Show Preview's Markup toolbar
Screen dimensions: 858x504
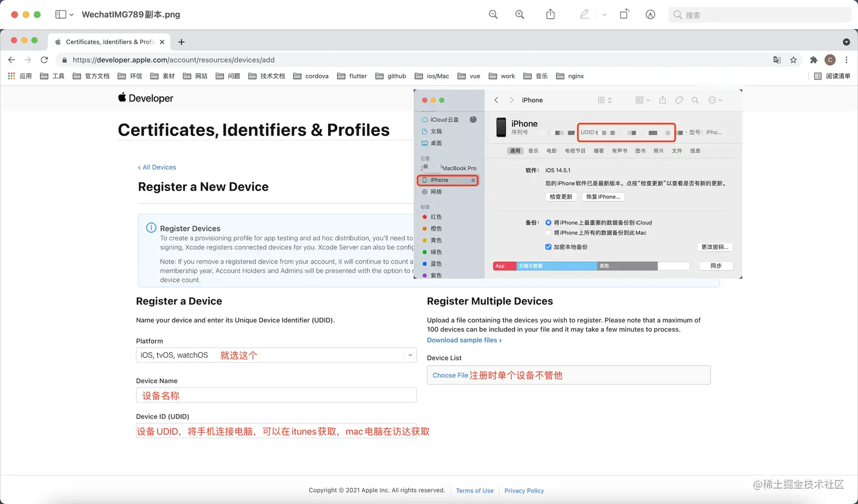pyautogui.click(x=650, y=15)
